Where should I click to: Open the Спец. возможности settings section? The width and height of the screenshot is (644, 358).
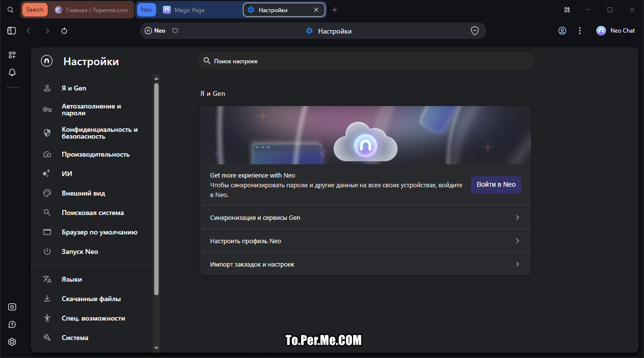(x=92, y=318)
